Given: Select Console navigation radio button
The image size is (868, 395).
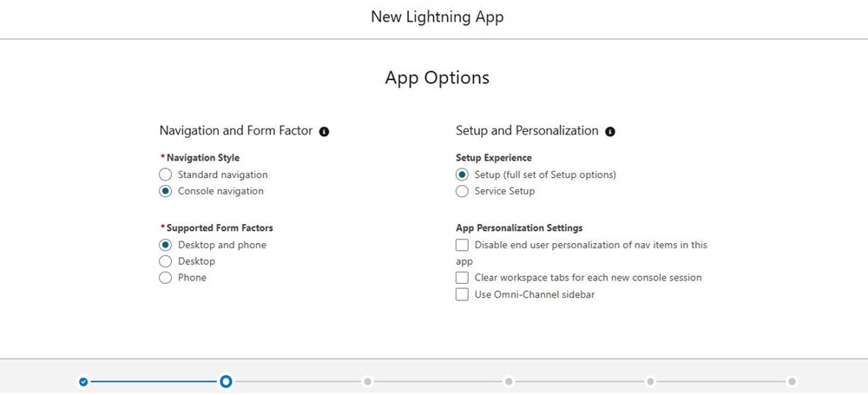Looking at the screenshot, I should coord(165,192).
